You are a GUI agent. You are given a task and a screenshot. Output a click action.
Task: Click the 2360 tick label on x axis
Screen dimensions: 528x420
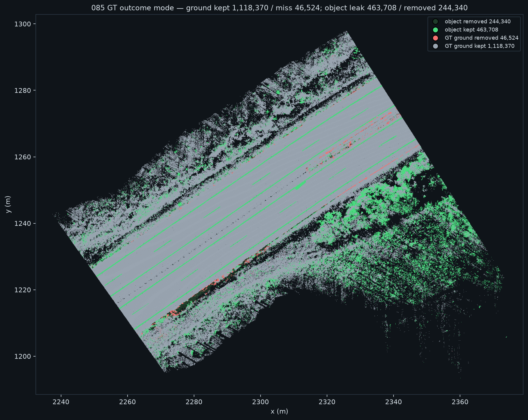[460, 402]
